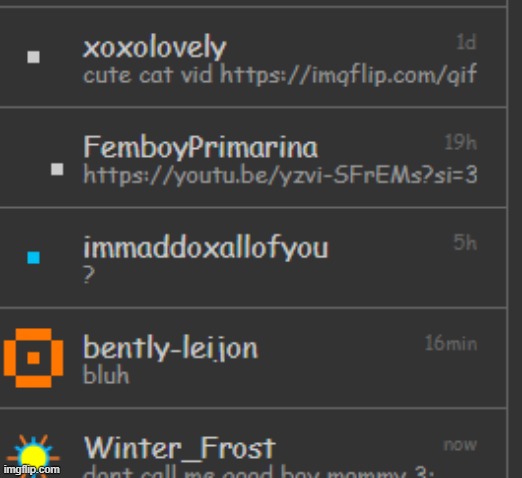This screenshot has width=522, height=478.
Task: Select the 'bluh' message preview
Action: [x=106, y=375]
